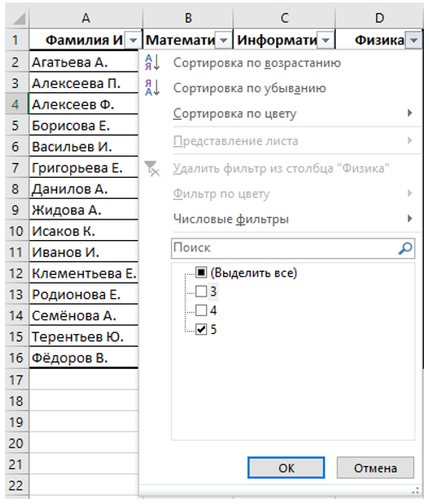Check the box for value 4
This screenshot has height=504, width=429.
pyautogui.click(x=201, y=310)
